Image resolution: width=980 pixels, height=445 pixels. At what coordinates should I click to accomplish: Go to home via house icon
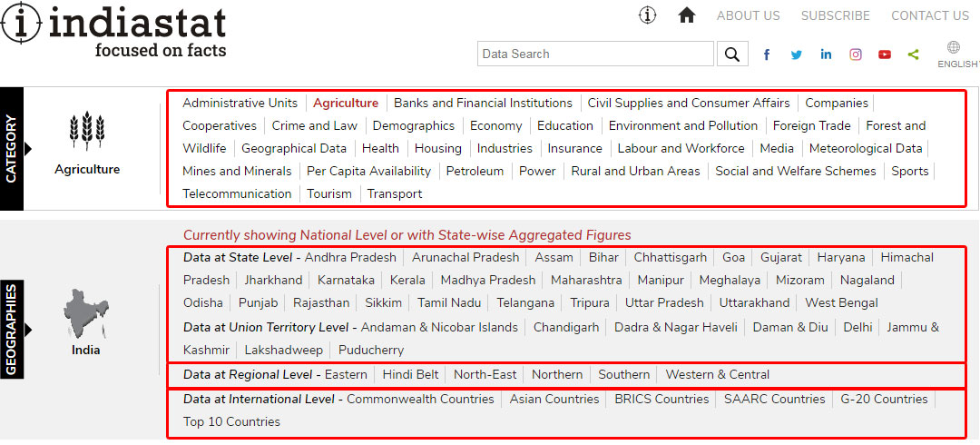click(687, 15)
